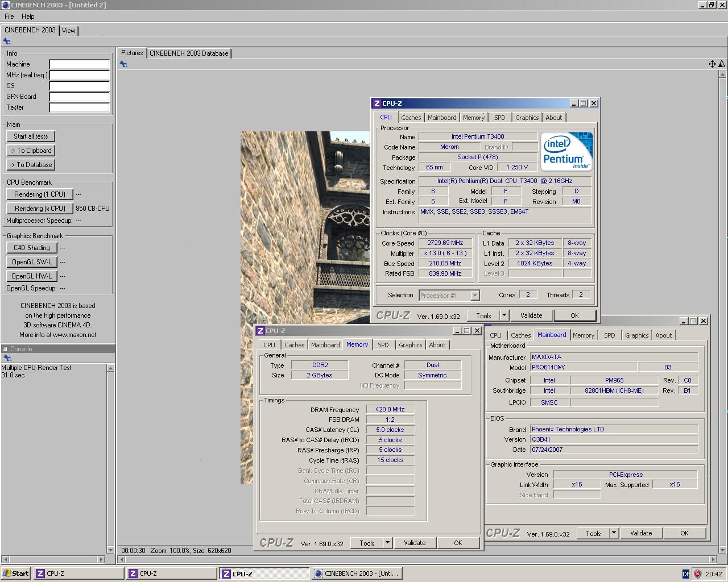Click the security shield tray icon
This screenshot has height=582, width=728.
697,574
